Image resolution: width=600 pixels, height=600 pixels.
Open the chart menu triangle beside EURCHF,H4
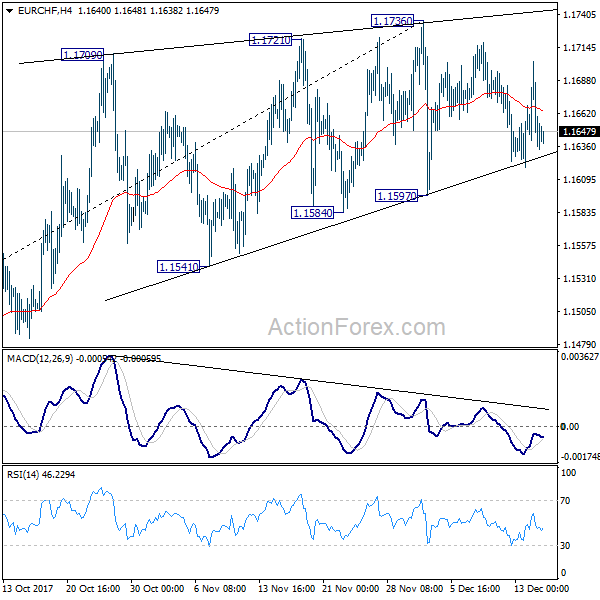click(x=10, y=11)
